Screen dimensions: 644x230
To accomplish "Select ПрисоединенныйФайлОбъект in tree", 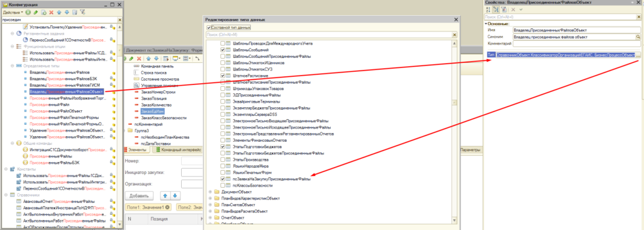I will pyautogui.click(x=56, y=111).
